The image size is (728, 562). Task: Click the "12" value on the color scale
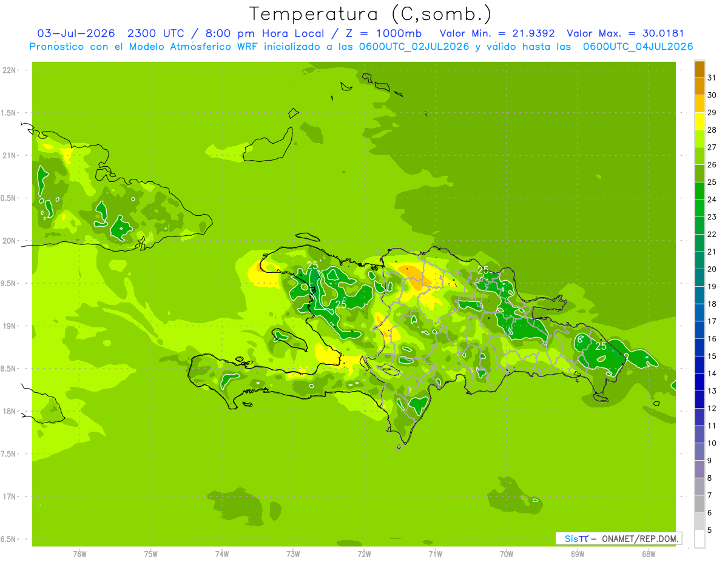[712, 408]
